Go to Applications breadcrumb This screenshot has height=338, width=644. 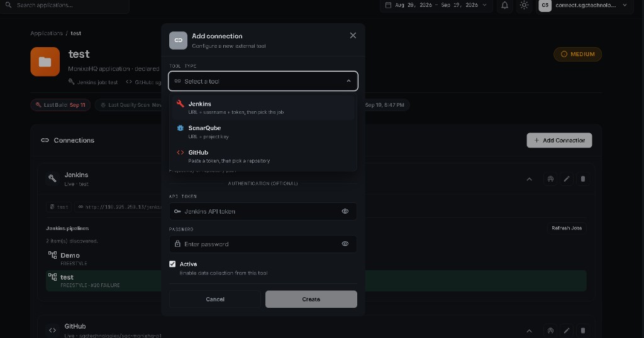(x=47, y=33)
